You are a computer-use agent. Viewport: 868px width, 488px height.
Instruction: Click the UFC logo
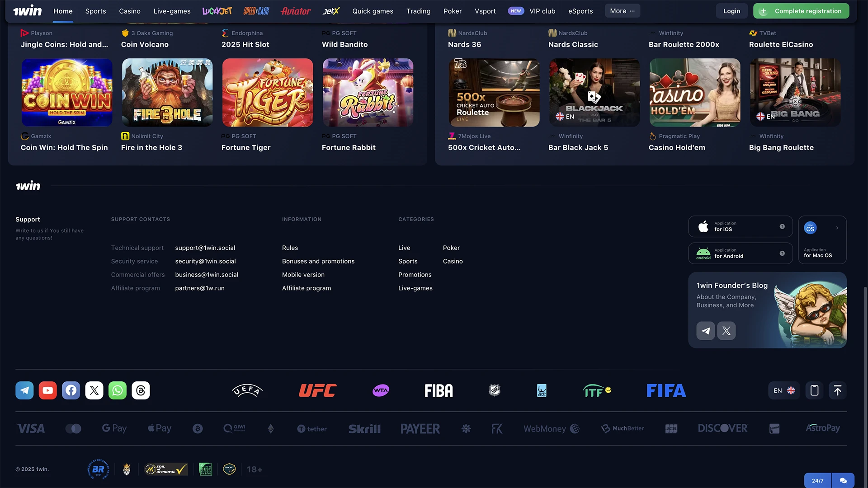tap(318, 390)
